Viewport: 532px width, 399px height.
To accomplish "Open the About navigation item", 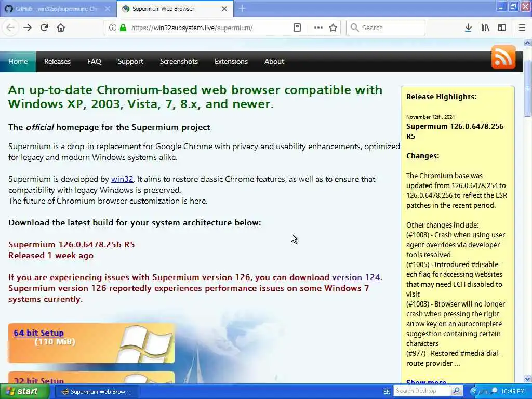I will [274, 61].
